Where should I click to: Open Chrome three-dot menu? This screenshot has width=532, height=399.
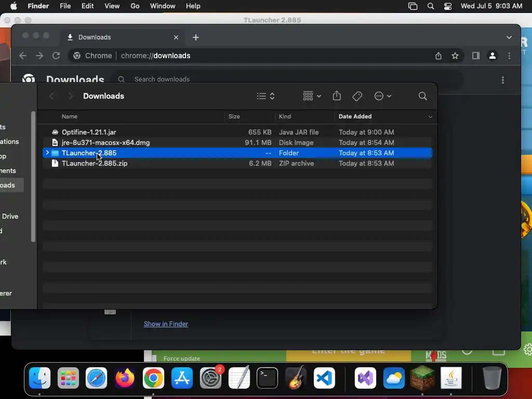[x=509, y=56]
